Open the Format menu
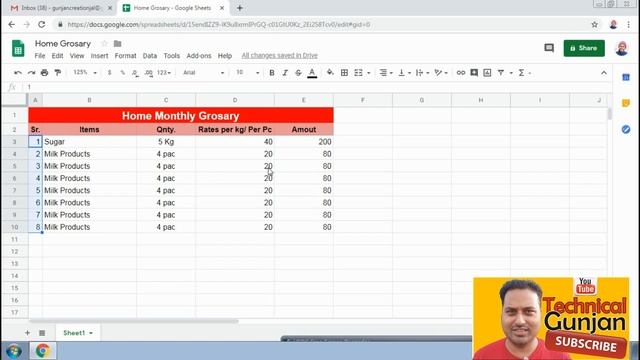The width and height of the screenshot is (640, 360). tap(125, 56)
